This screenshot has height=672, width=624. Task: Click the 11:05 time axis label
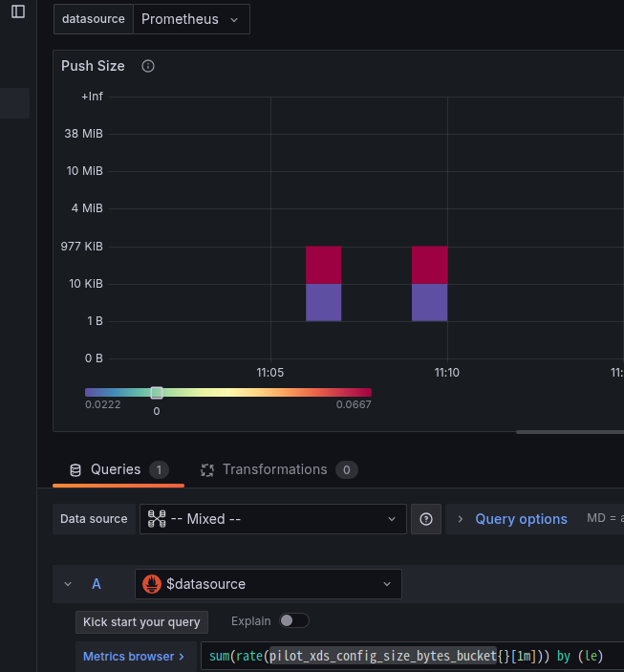[270, 373]
